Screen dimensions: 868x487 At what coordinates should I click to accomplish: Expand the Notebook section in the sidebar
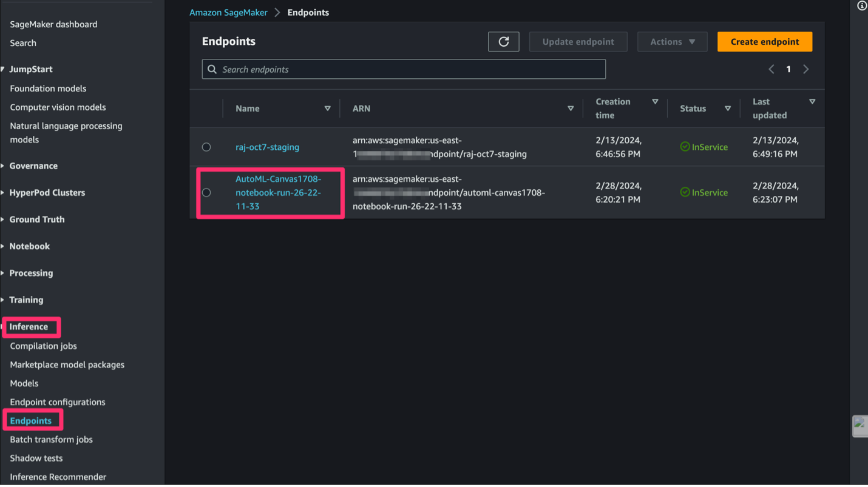[x=29, y=246]
